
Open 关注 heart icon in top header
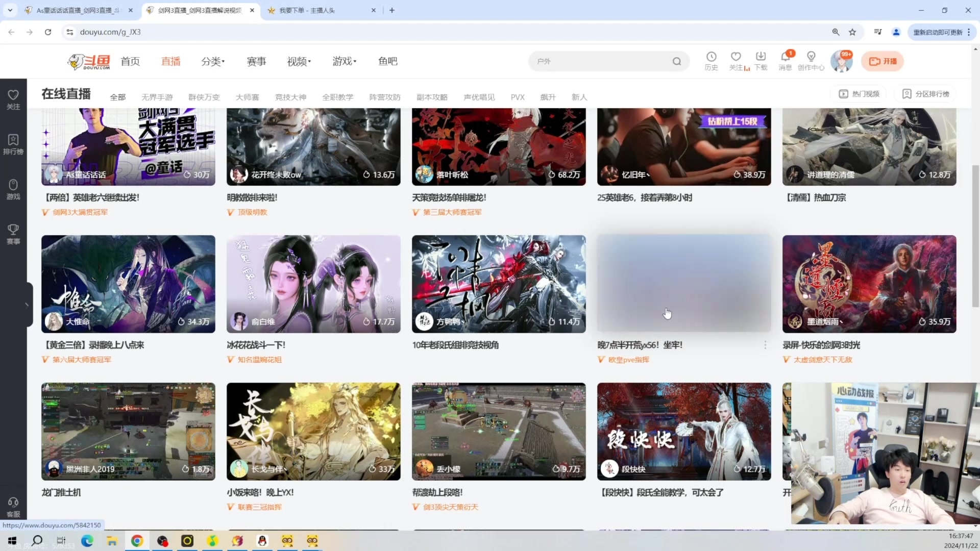click(x=736, y=61)
